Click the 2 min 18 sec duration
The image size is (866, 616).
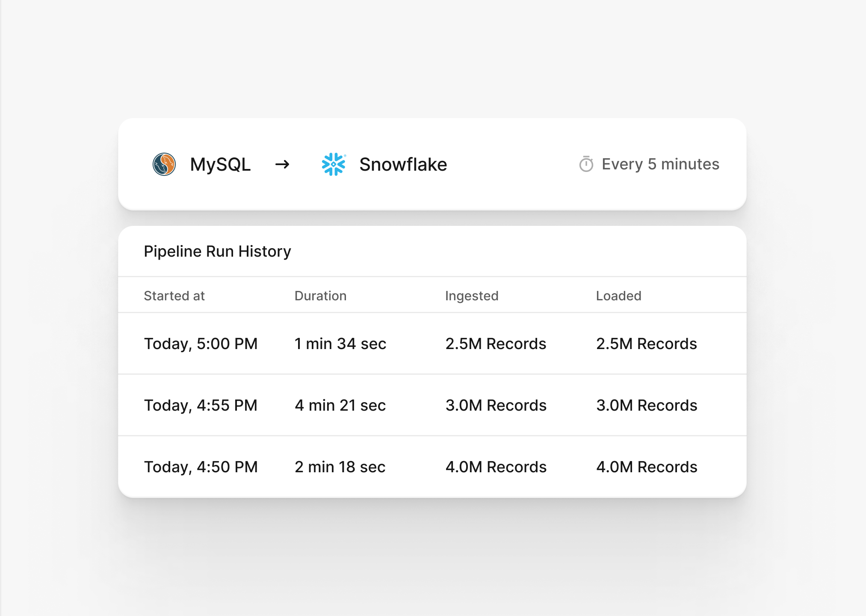(340, 467)
